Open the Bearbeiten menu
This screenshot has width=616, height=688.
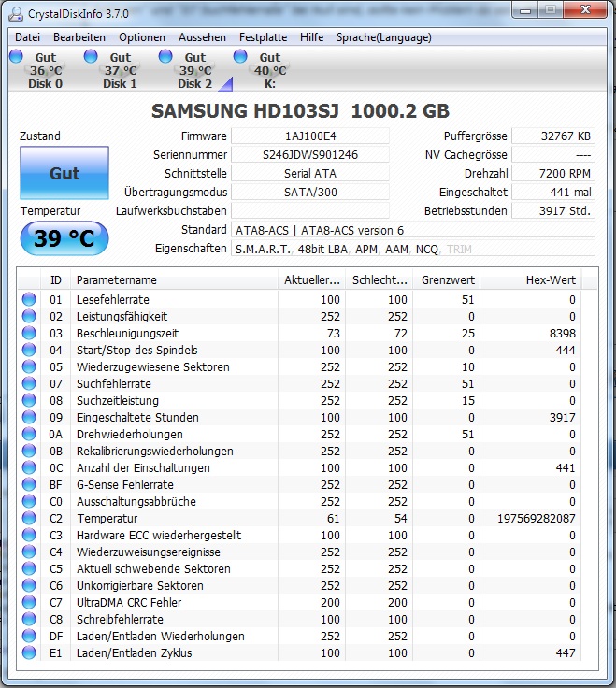(79, 37)
